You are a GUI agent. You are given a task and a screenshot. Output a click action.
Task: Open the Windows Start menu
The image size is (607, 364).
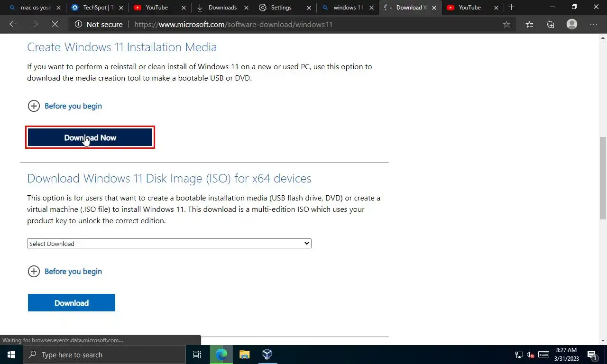11,355
